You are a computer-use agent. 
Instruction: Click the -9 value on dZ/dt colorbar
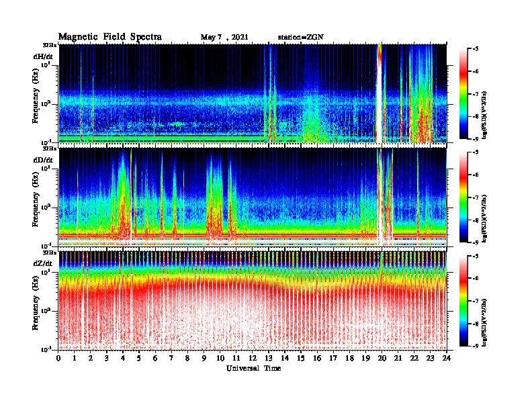(476, 346)
